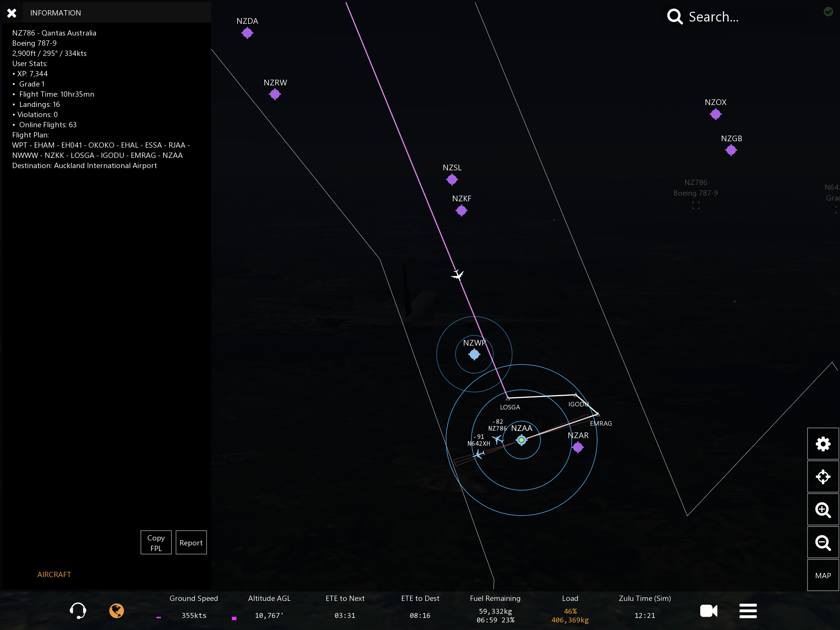This screenshot has height=630, width=840.
Task: Close the Information panel
Action: 12,13
